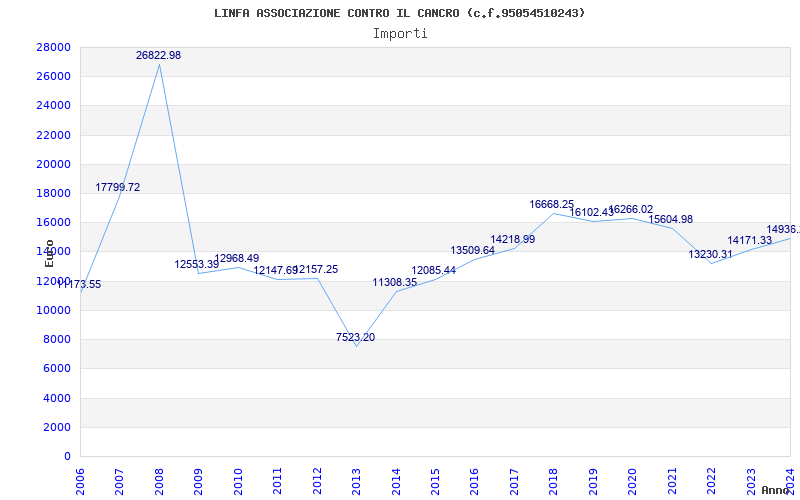Select the x-axis year 2009

(198, 482)
